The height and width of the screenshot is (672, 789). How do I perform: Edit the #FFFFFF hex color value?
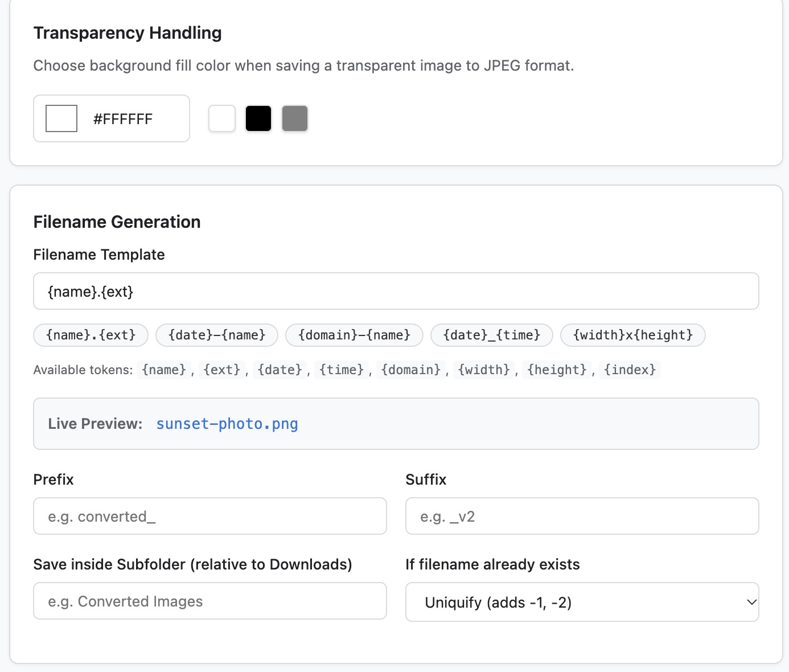pyautogui.click(x=123, y=119)
